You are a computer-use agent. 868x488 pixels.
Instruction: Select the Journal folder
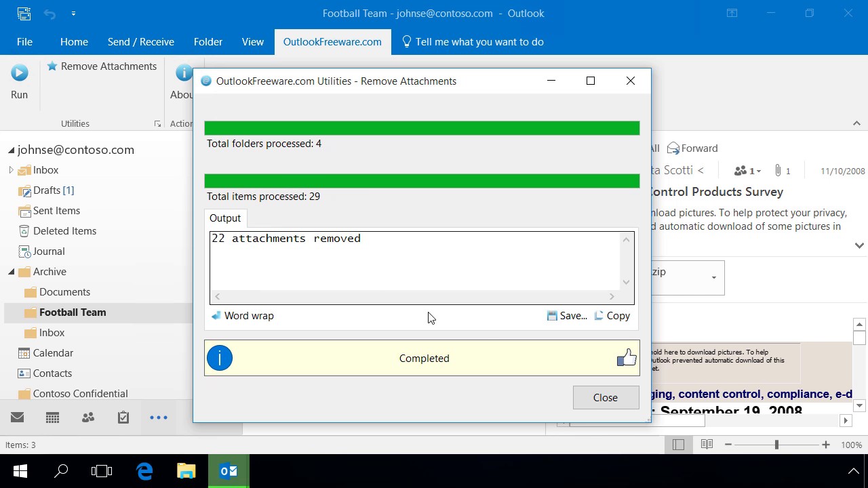click(49, 251)
